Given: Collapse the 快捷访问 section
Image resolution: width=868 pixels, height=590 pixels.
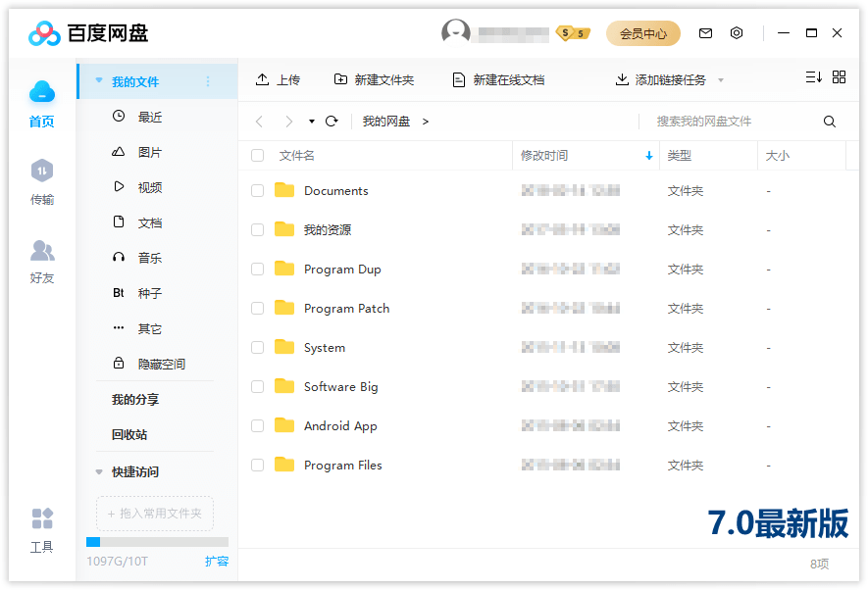Looking at the screenshot, I should tap(98, 471).
